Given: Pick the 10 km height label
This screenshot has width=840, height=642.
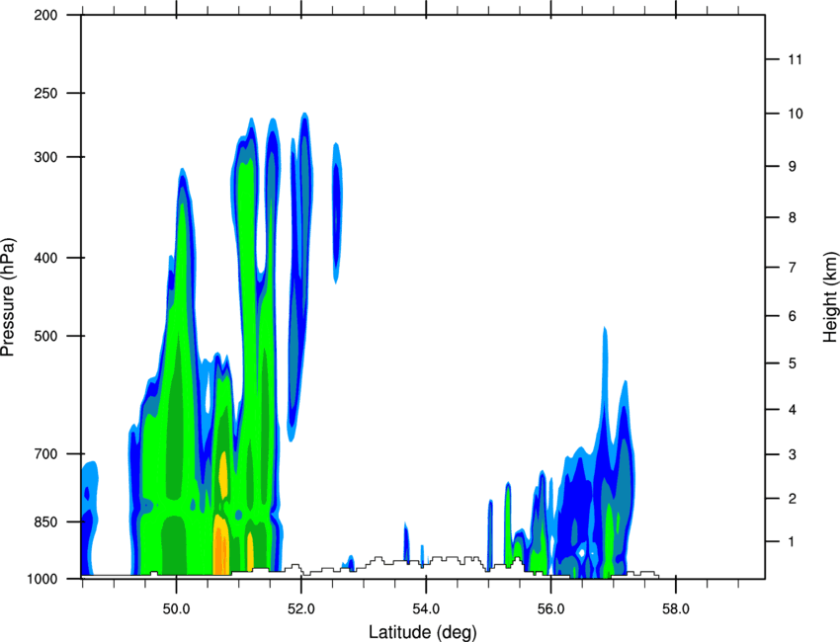Looking at the screenshot, I should (796, 114).
